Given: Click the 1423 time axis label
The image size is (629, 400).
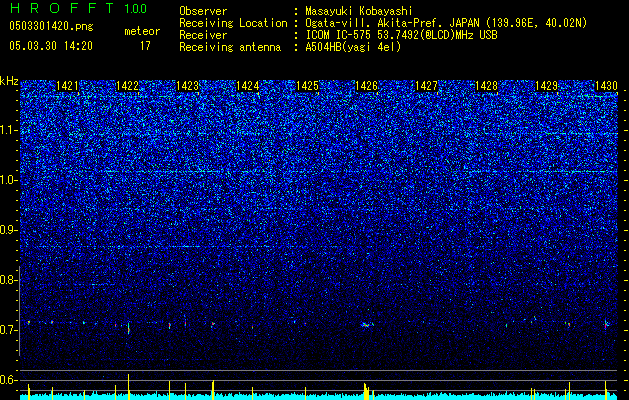Looking at the screenshot, I should click(187, 85).
